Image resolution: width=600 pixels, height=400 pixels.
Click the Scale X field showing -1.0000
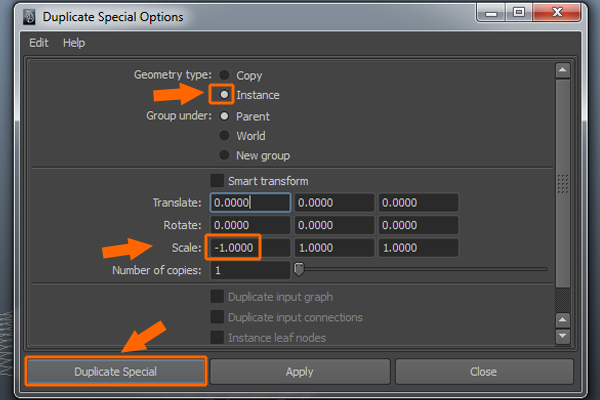pyautogui.click(x=250, y=248)
